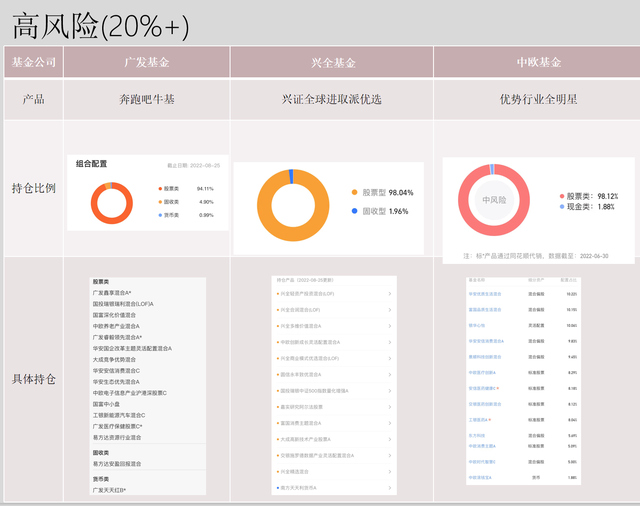640x506 pixels.
Task: Open chevron beside 兴全多维价值混合A
Action: [x=390, y=326]
